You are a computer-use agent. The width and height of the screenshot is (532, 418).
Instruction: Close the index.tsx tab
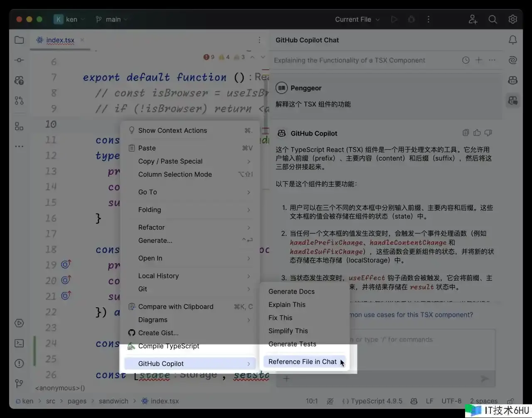(82, 40)
